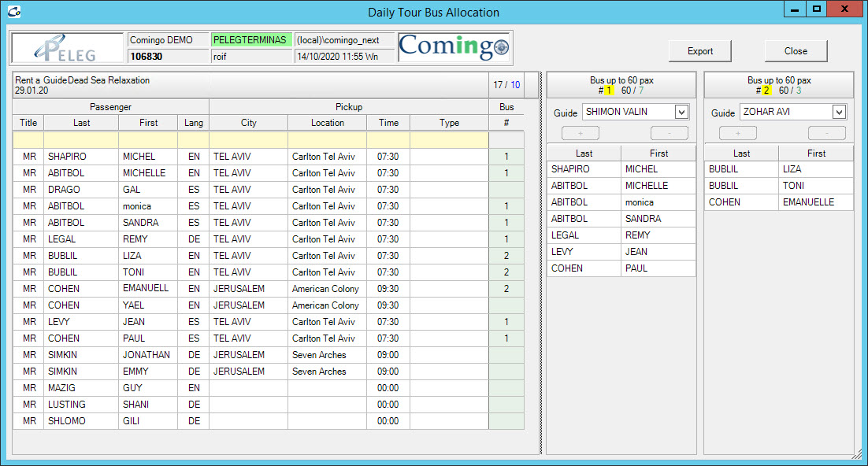Click the empty filter field under the Last column

pos(81,139)
